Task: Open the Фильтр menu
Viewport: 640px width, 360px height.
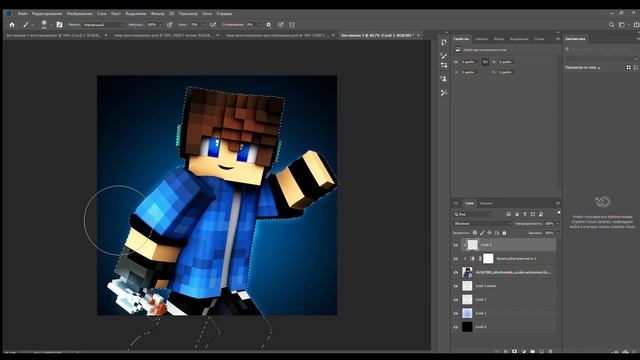Action: pyautogui.click(x=158, y=13)
